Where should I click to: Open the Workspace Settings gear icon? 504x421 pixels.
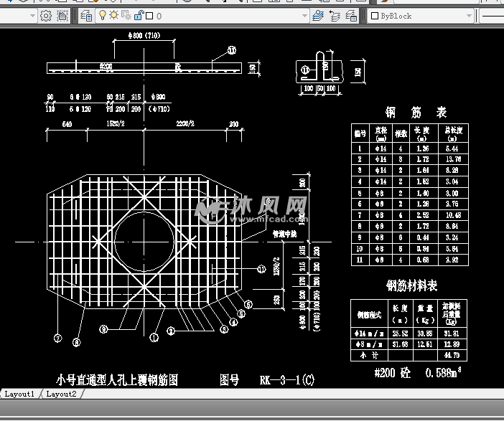(x=46, y=16)
